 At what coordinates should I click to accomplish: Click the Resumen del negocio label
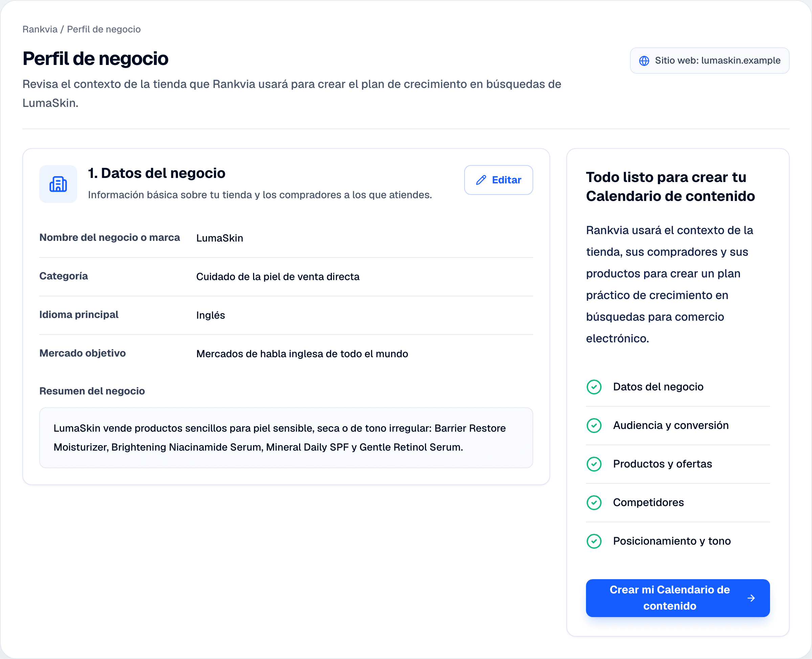tap(92, 391)
